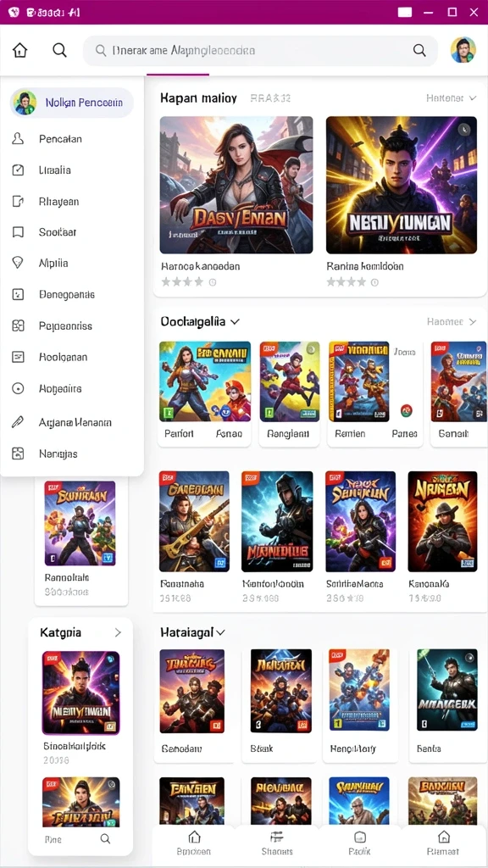Switch to the Shaneris bottom tab
This screenshot has width=488, height=868.
[x=277, y=843]
